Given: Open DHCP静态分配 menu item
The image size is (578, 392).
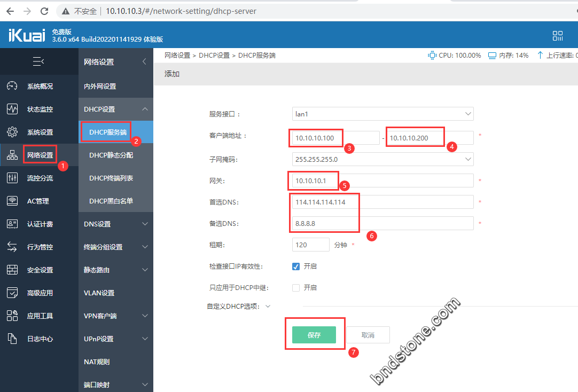Looking at the screenshot, I should point(116,155).
